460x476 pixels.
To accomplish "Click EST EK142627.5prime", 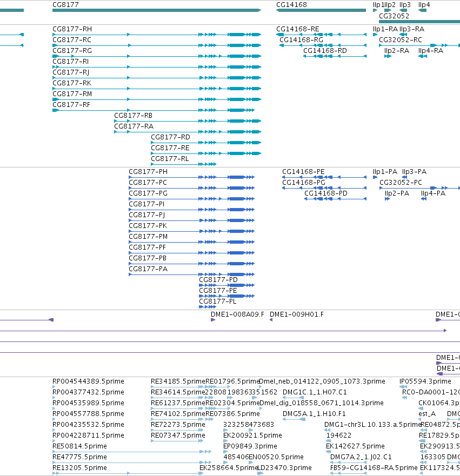I will click(x=355, y=446).
